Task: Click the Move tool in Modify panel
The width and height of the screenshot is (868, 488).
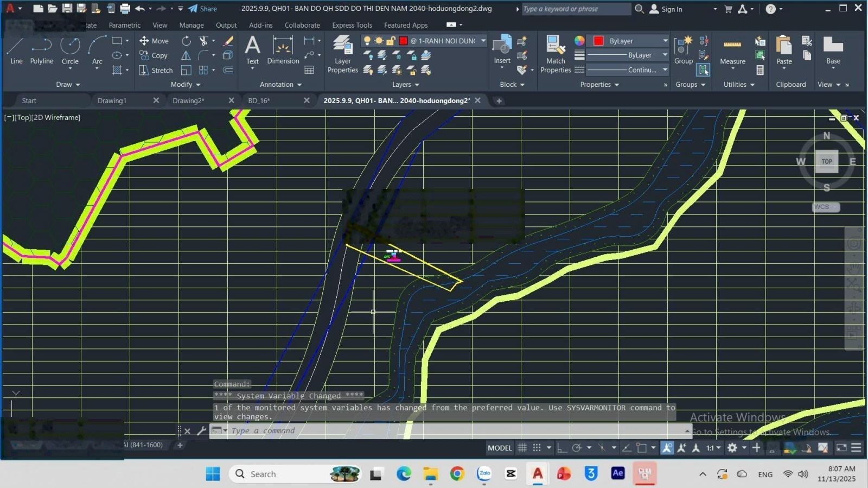Action: (x=154, y=41)
